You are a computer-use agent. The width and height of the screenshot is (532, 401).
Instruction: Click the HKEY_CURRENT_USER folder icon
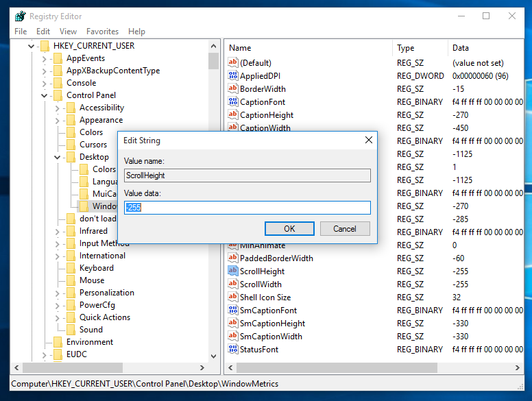point(45,46)
